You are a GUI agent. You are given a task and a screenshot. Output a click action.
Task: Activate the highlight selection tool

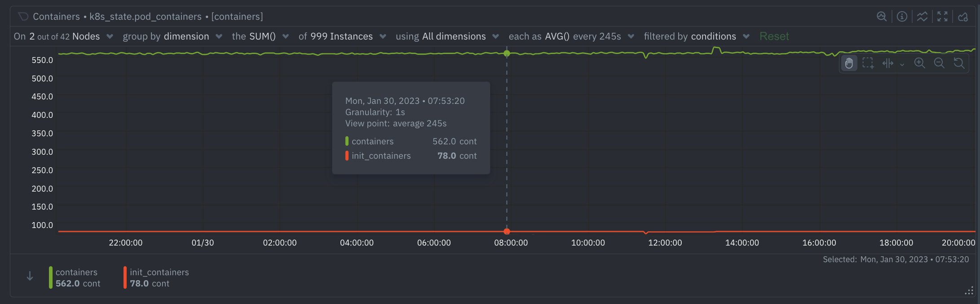(868, 63)
